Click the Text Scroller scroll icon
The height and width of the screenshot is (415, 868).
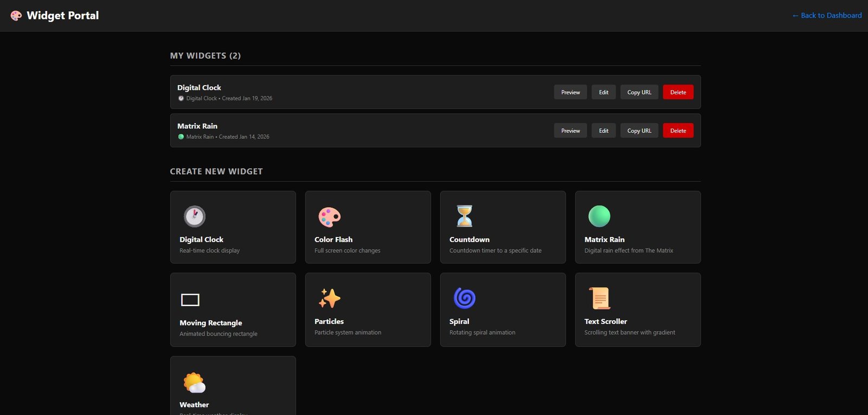[599, 298]
